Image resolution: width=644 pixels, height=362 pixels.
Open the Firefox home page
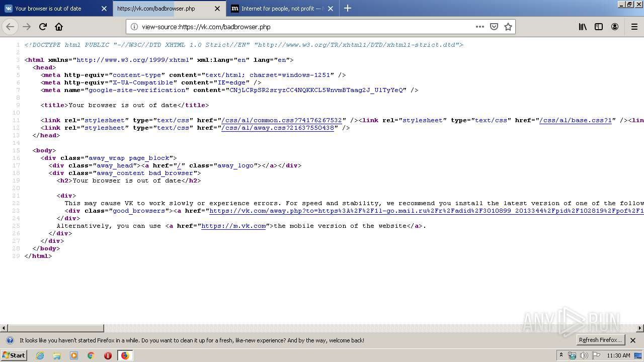pyautogui.click(x=59, y=27)
